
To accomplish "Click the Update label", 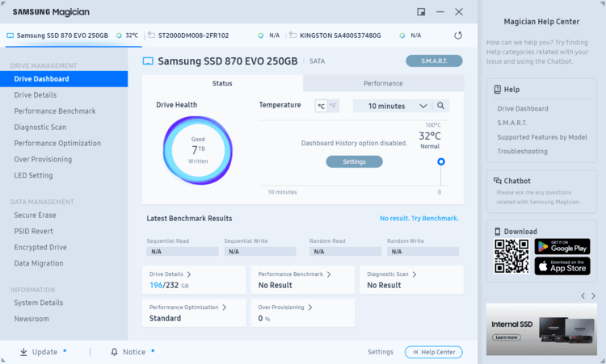I will (44, 352).
